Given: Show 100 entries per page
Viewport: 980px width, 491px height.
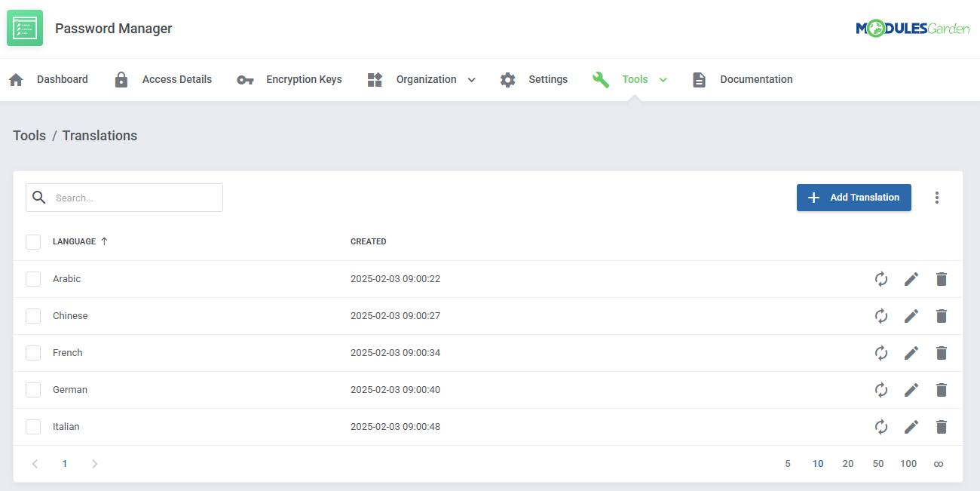Looking at the screenshot, I should pos(908,464).
